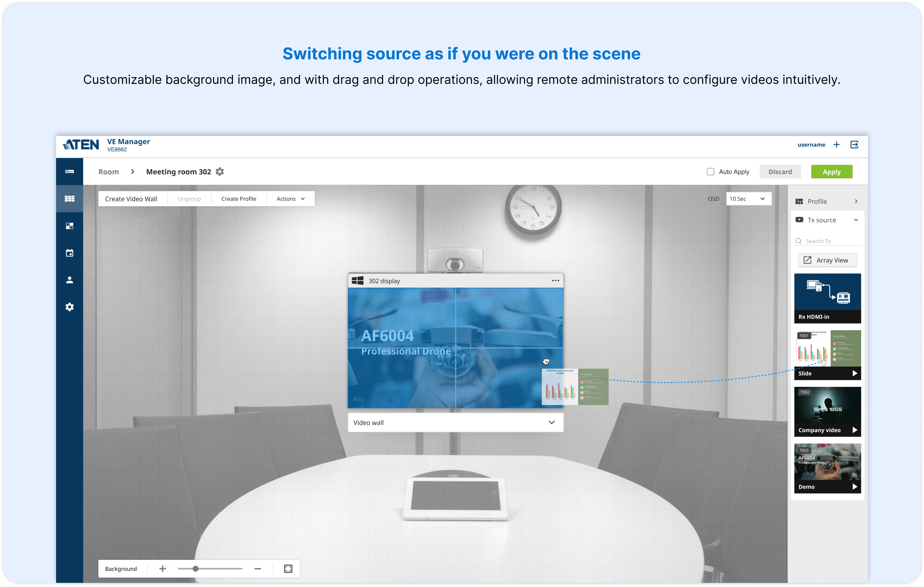Click the Meeting room 302 title
The width and height of the screenshot is (924, 587).
[x=178, y=172]
